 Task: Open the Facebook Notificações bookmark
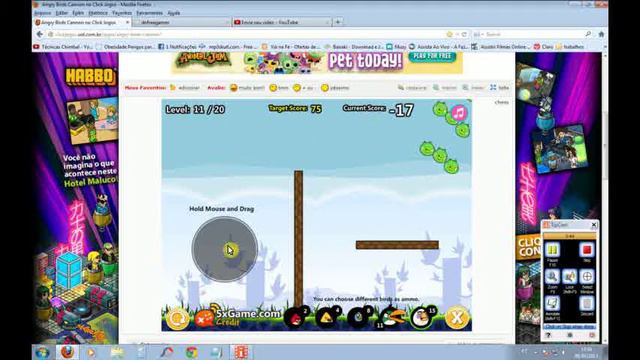coord(177,47)
